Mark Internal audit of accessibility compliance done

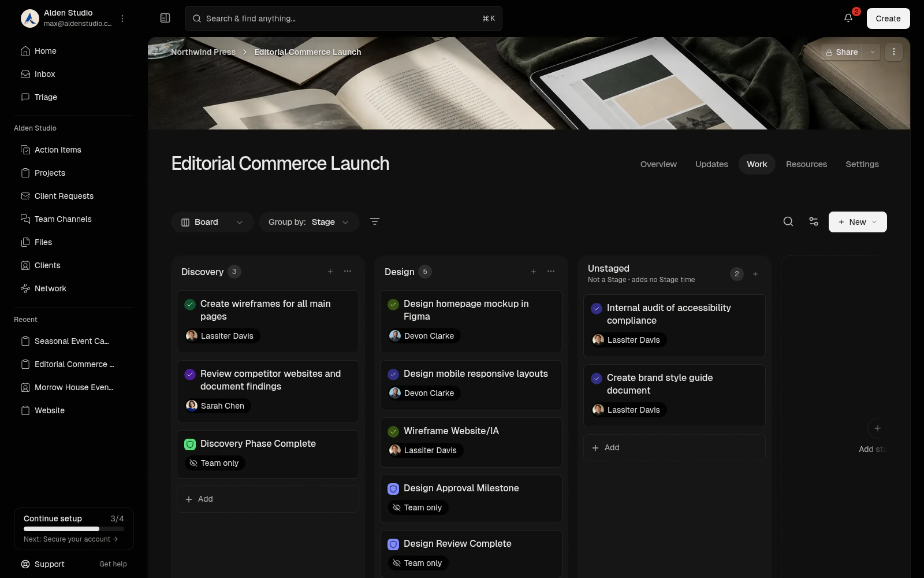(597, 308)
